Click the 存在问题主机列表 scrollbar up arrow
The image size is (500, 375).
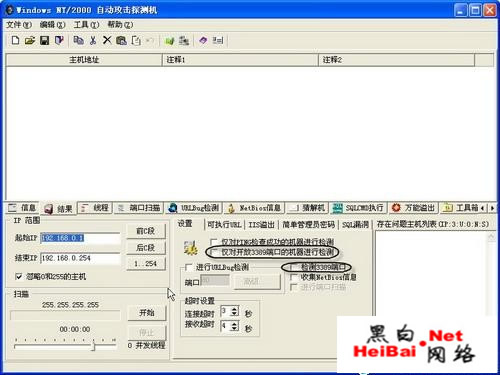(491, 237)
